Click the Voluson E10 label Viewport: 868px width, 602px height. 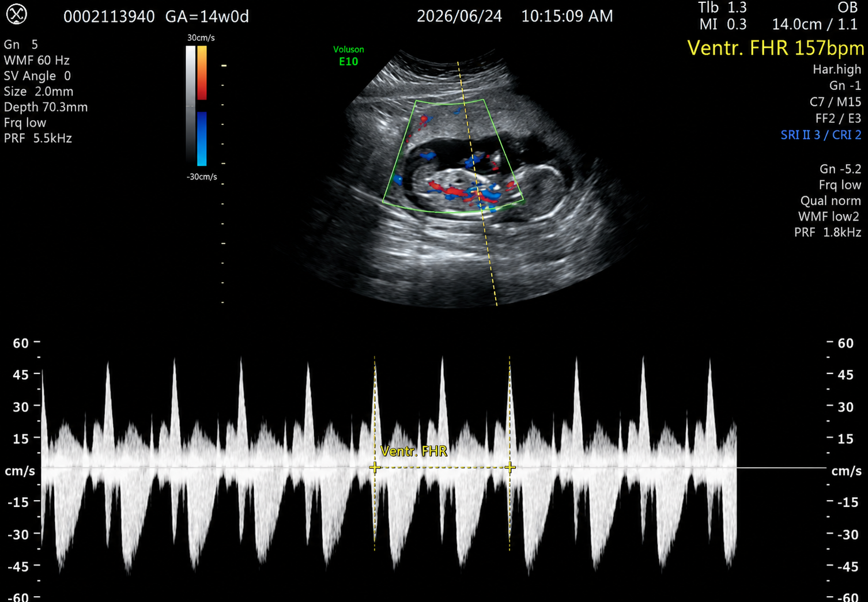[349, 56]
